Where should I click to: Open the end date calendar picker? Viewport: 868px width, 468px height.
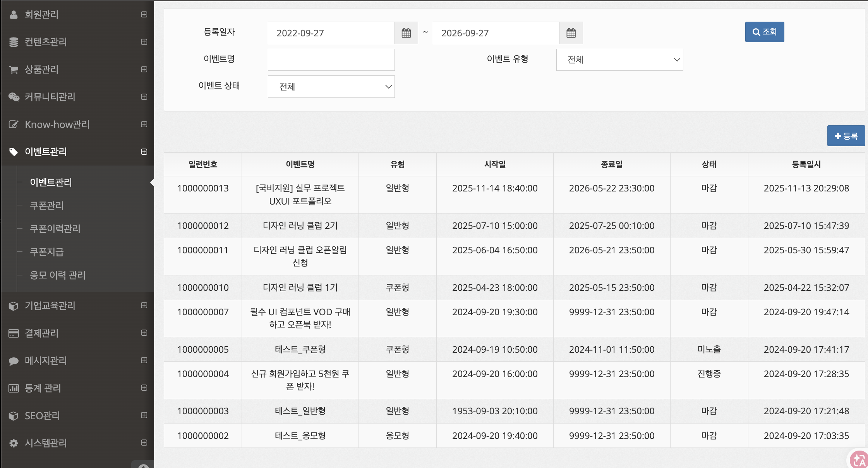coord(571,33)
